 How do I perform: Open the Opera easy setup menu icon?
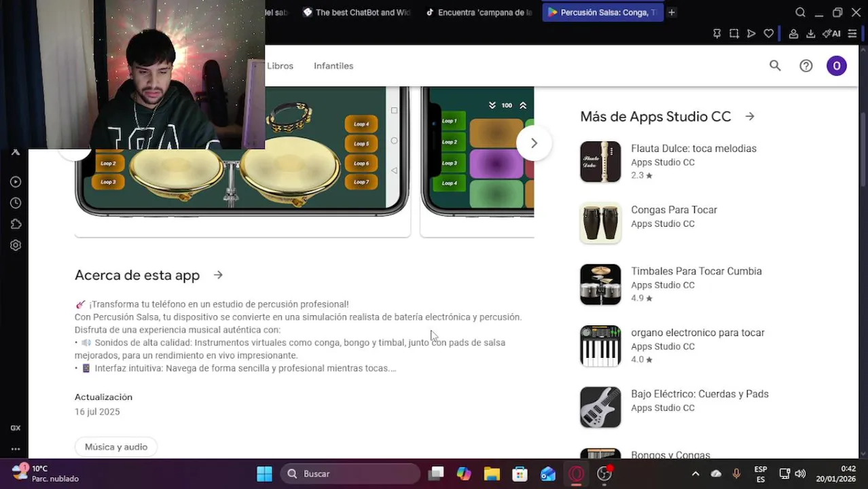point(852,33)
